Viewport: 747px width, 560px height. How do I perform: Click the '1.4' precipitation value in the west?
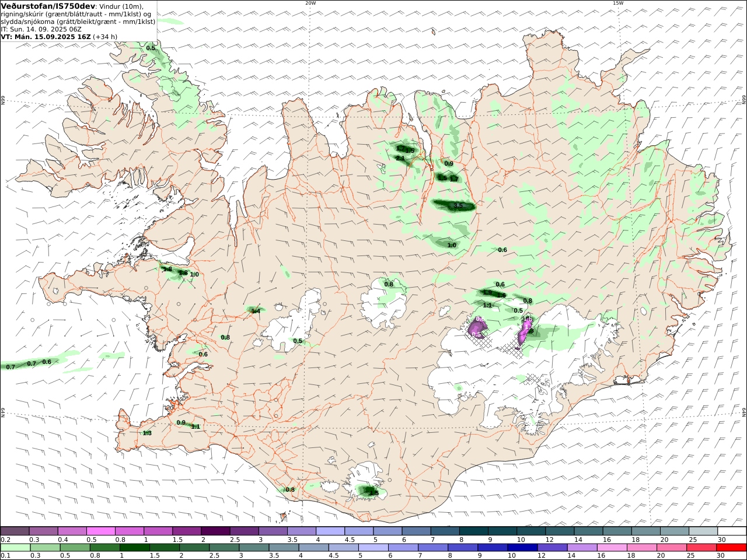[255, 311]
